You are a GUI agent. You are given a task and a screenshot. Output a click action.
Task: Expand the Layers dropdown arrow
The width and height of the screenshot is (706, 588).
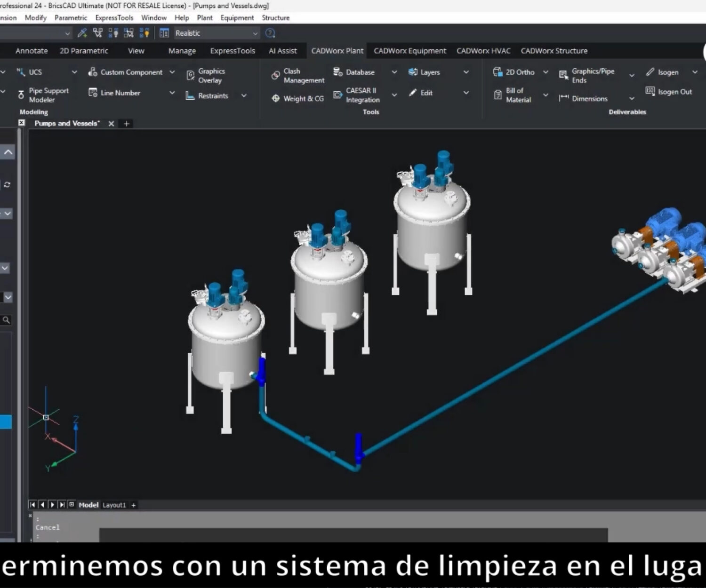466,72
